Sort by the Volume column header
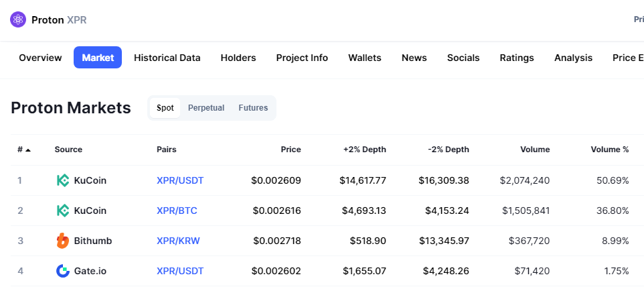 click(x=534, y=150)
